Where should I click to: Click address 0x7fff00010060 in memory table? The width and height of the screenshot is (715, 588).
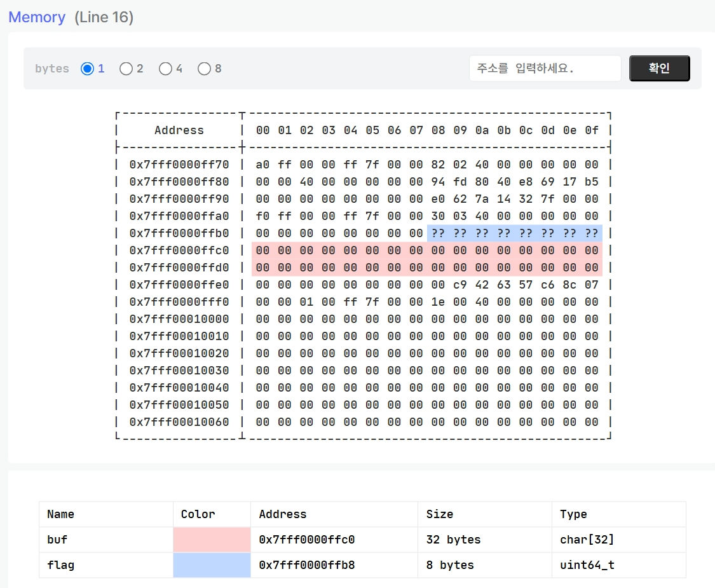pyautogui.click(x=179, y=422)
